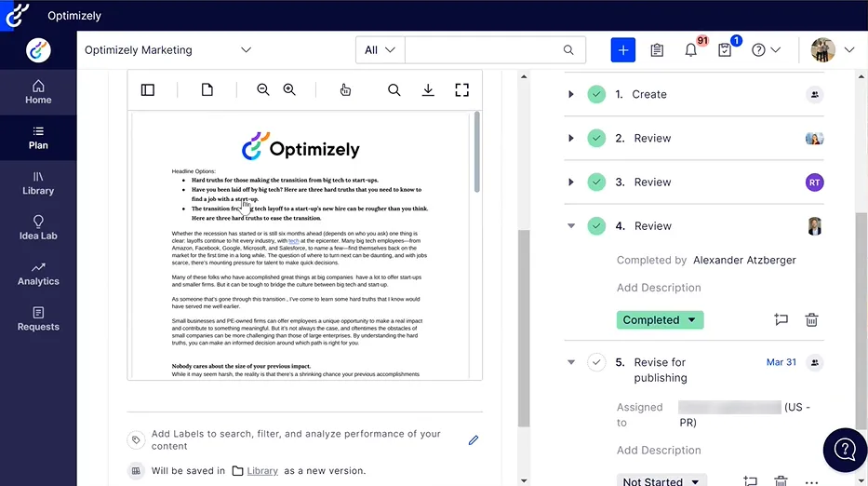Click the search magnifier in top bar

(x=568, y=50)
